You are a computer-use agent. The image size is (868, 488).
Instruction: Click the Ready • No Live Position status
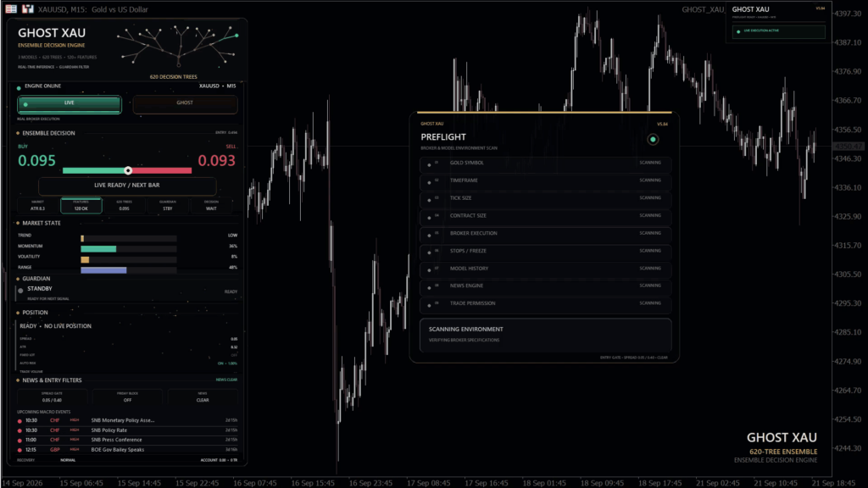[x=55, y=326]
